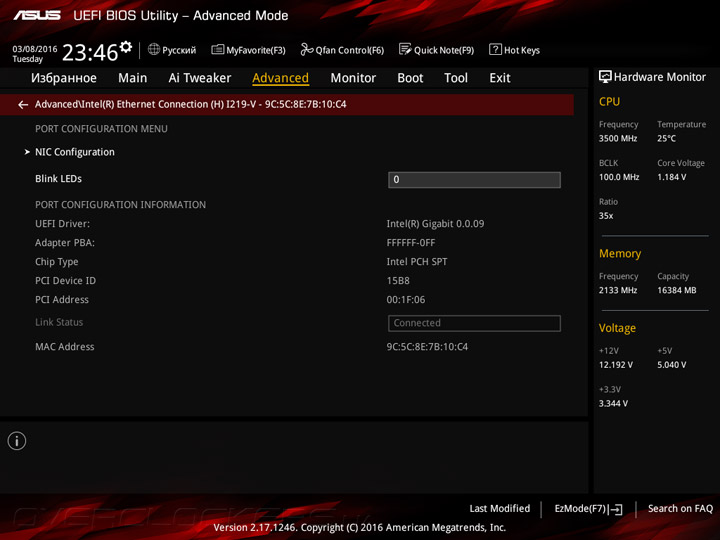Click the Hardware Monitor screen icon
The width and height of the screenshot is (720, 540).
[x=605, y=77]
